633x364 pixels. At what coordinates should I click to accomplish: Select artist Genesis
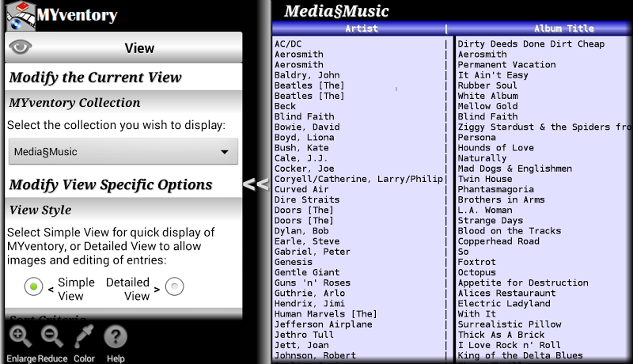point(294,262)
